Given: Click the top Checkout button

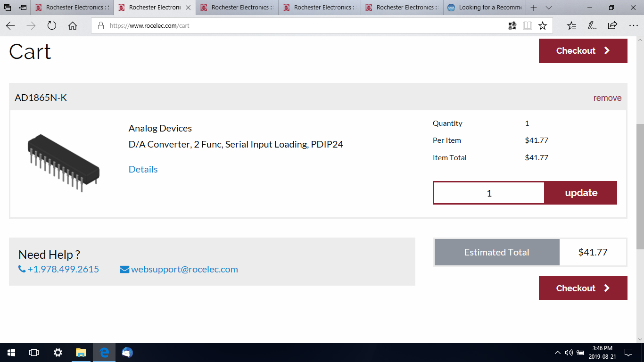Looking at the screenshot, I should pos(583,51).
